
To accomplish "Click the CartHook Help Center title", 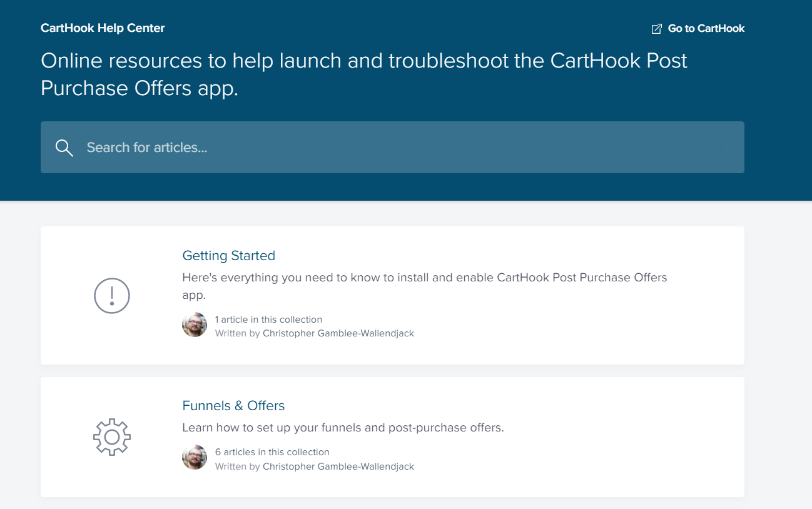I will tap(103, 28).
